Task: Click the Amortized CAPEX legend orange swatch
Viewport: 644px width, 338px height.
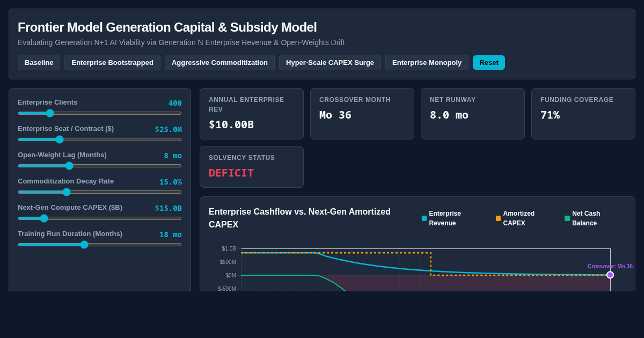Action: [499, 218]
